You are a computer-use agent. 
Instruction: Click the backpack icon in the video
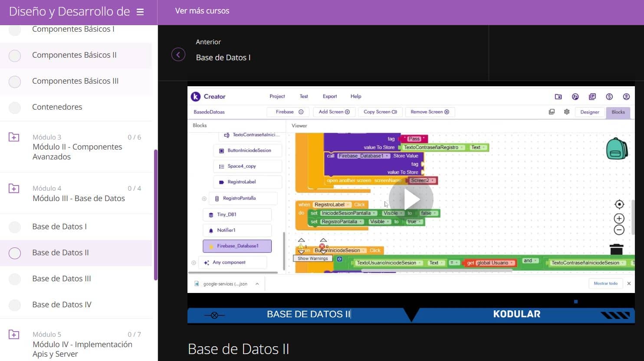click(x=617, y=149)
